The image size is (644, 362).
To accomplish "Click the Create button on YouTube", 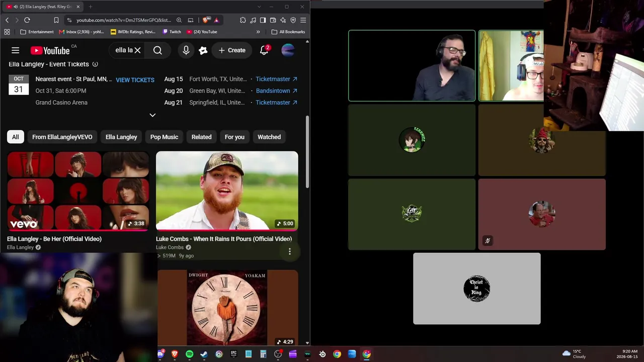I will [x=232, y=50].
